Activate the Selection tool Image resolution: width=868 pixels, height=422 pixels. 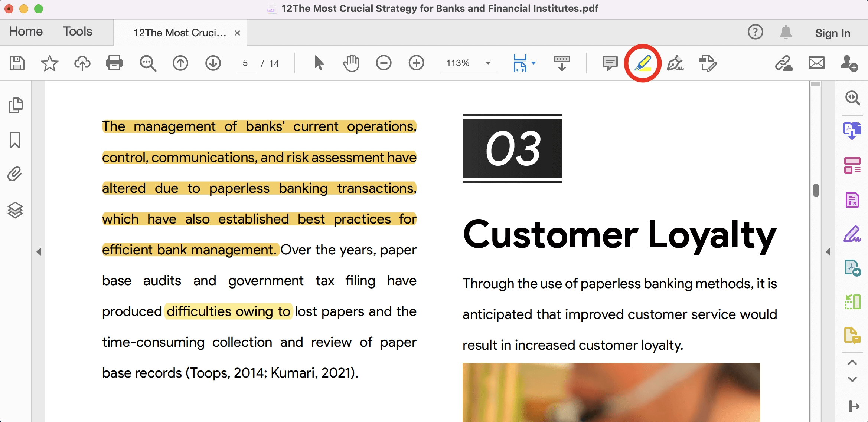pyautogui.click(x=318, y=63)
